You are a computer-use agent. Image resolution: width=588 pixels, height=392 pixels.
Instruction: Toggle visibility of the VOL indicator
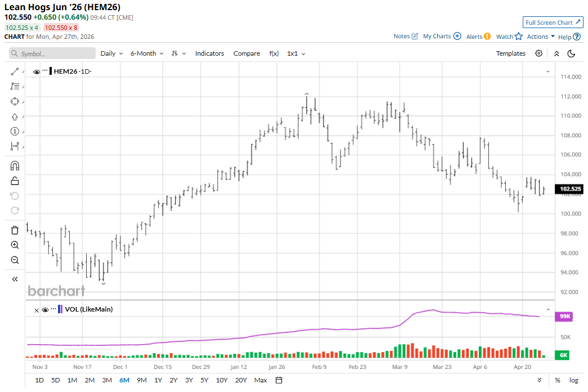(45, 309)
